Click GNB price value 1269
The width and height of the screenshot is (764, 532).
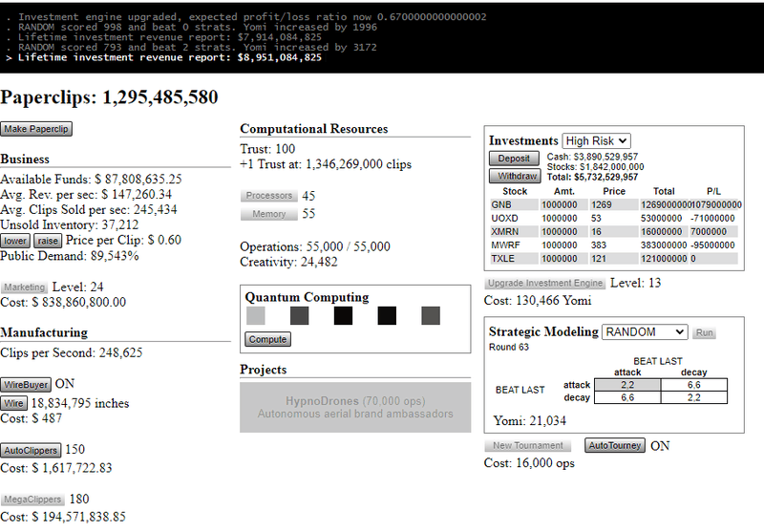(x=602, y=204)
